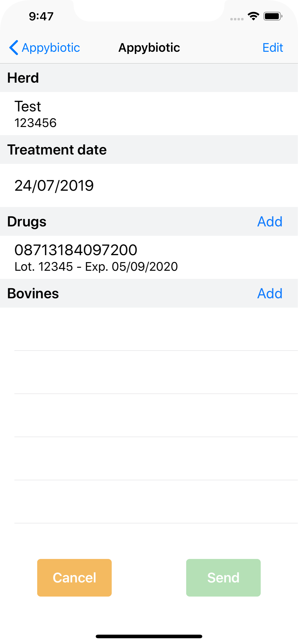This screenshot has height=644, width=298.
Task: Tap the cellular signal dots icon
Action: pyautogui.click(x=237, y=19)
